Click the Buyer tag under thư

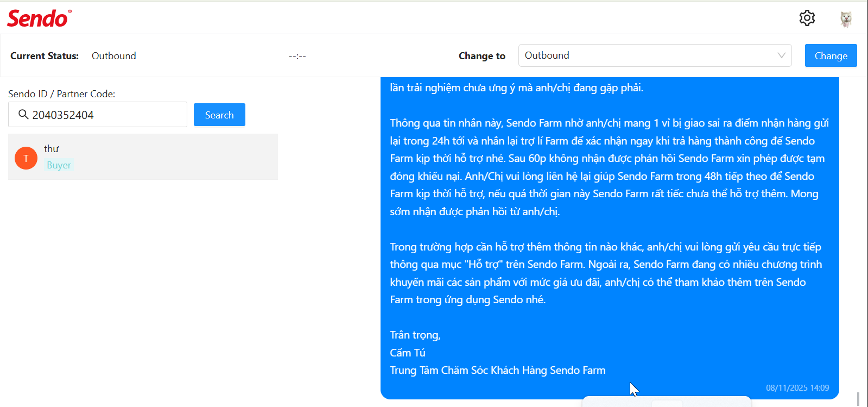point(59,165)
